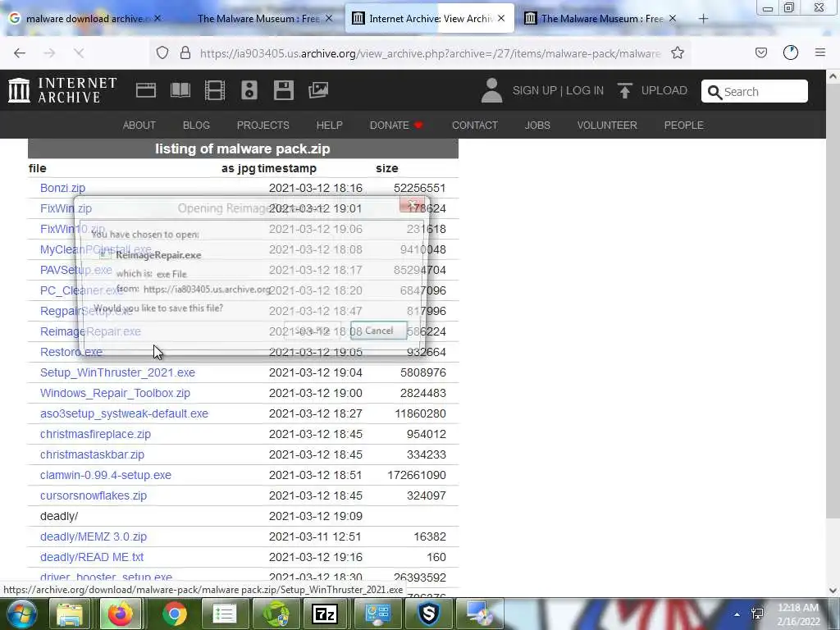Open the Images icon

pos(318,90)
